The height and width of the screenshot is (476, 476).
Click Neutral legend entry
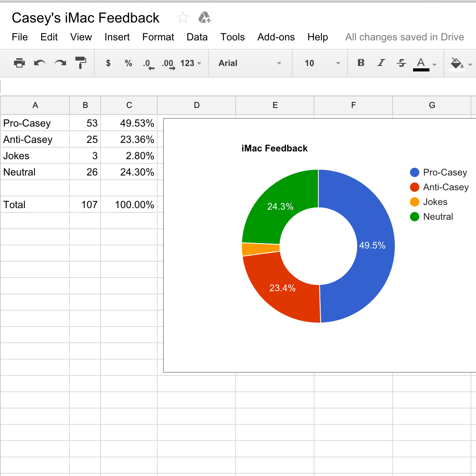432,217
